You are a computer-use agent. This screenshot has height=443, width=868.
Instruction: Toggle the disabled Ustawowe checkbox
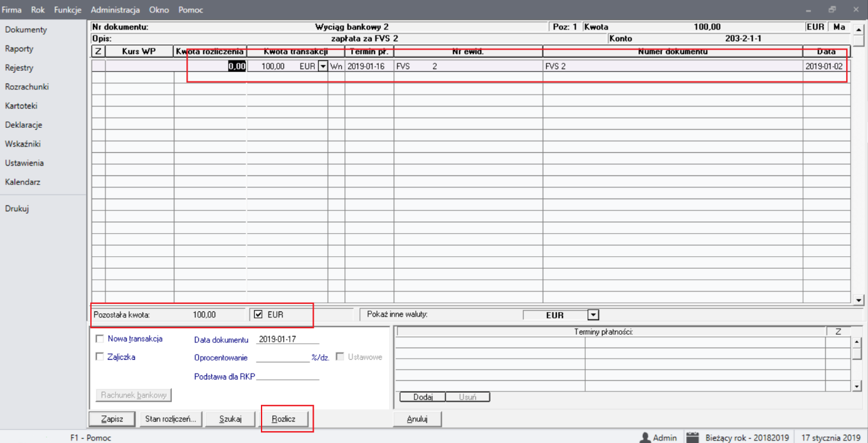pos(341,357)
